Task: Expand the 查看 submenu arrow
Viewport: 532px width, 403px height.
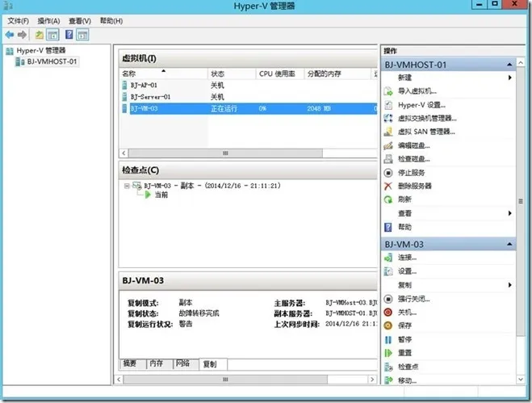Action: click(509, 213)
